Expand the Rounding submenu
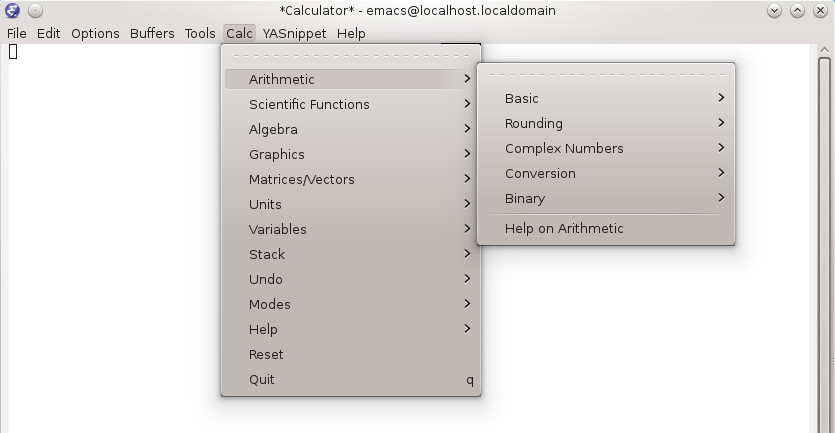 click(x=533, y=123)
